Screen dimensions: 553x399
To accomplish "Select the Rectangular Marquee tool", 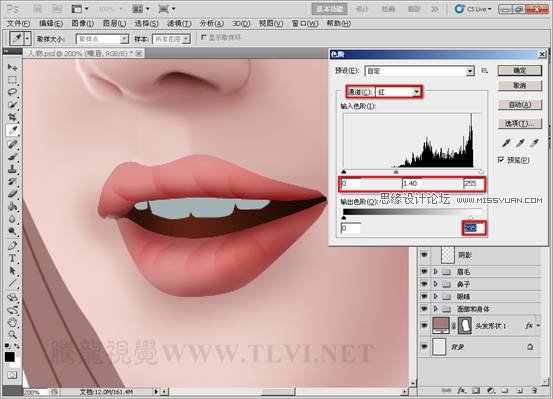I will [12, 80].
